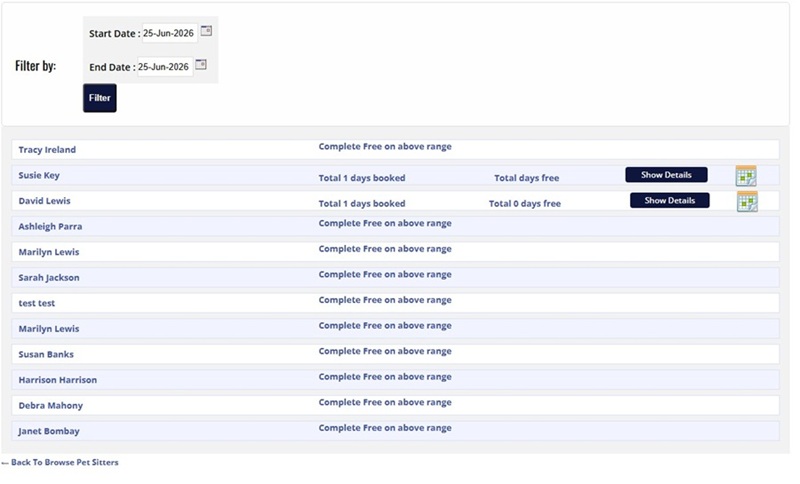Open the End Date calendar picker icon

coord(201,65)
